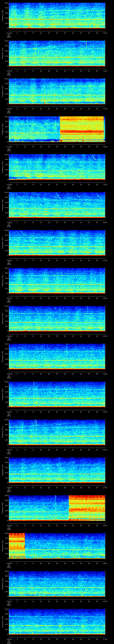Click the 3:26:00 start time label
The height and width of the screenshot is (644, 114).
[9, 487]
